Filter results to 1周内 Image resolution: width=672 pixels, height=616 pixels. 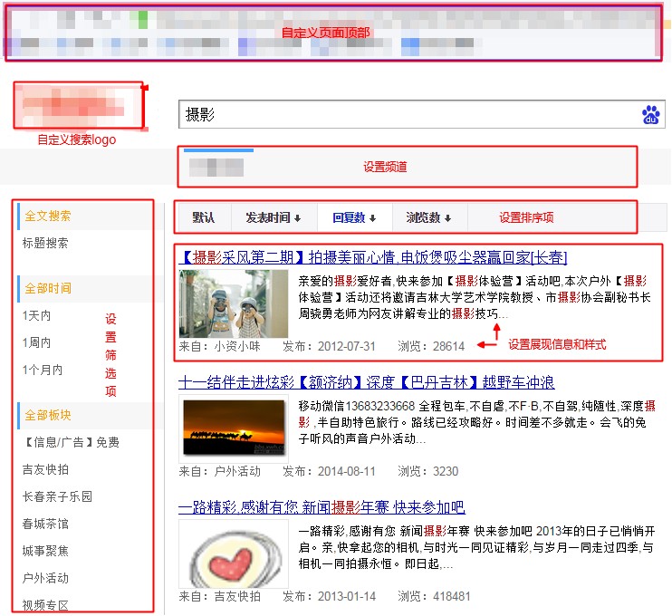[x=37, y=343]
